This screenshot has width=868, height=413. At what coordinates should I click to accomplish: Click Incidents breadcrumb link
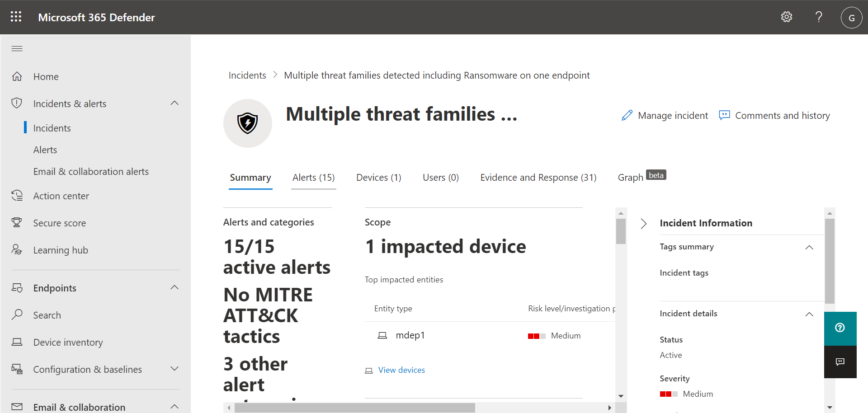pos(247,75)
